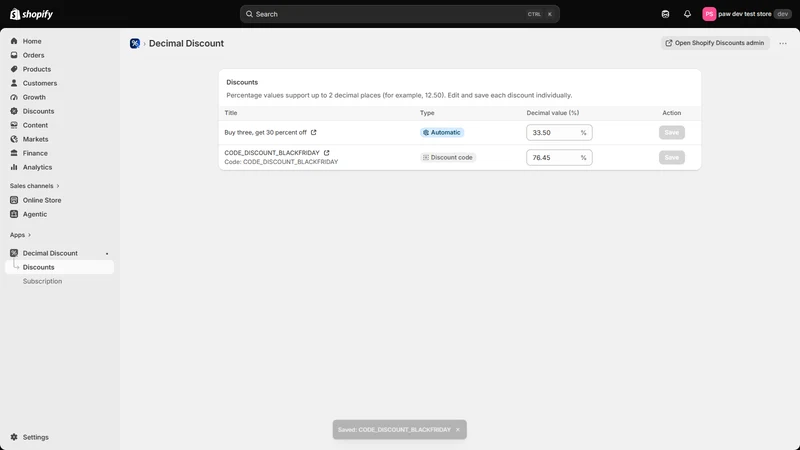Click the Code: CODE_DISCOUNT_BLACKFRIDAY subtext
The image size is (800, 450).
[281, 162]
